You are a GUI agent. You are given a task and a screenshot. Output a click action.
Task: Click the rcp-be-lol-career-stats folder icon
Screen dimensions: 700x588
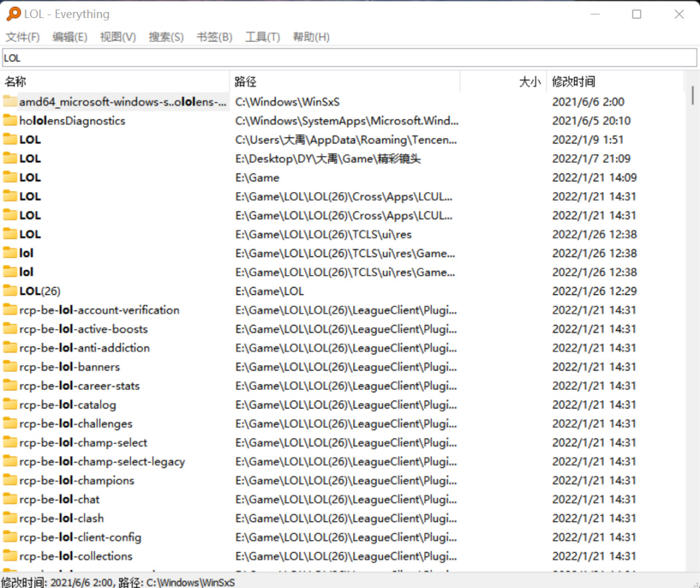(x=10, y=385)
